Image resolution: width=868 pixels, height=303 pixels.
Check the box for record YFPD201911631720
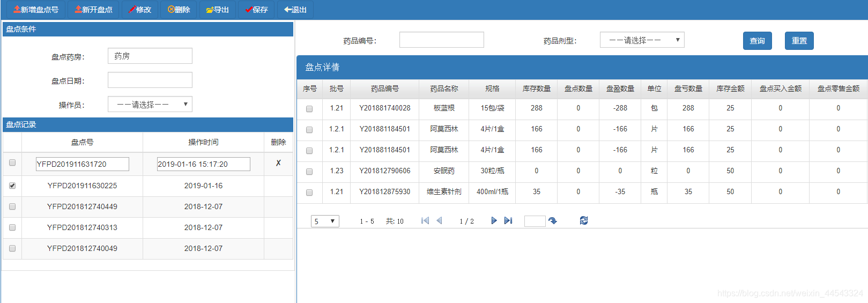point(12,162)
